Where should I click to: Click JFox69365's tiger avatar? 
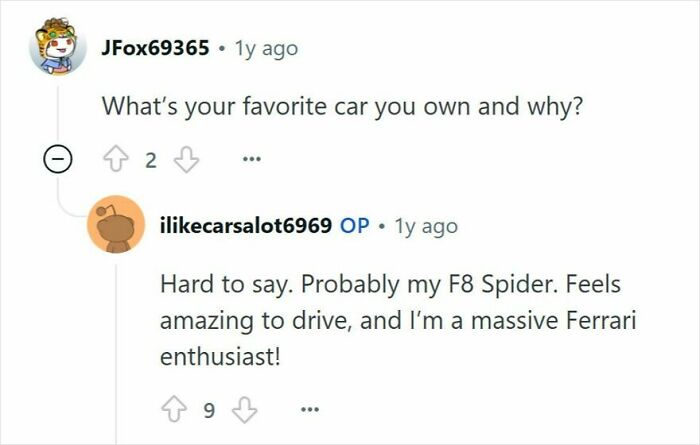(x=58, y=46)
